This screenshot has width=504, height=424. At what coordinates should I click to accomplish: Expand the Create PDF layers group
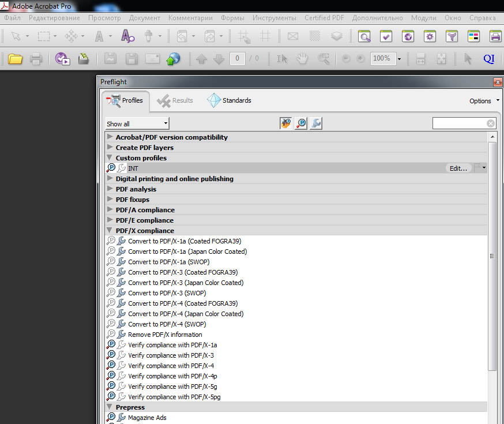click(x=110, y=147)
